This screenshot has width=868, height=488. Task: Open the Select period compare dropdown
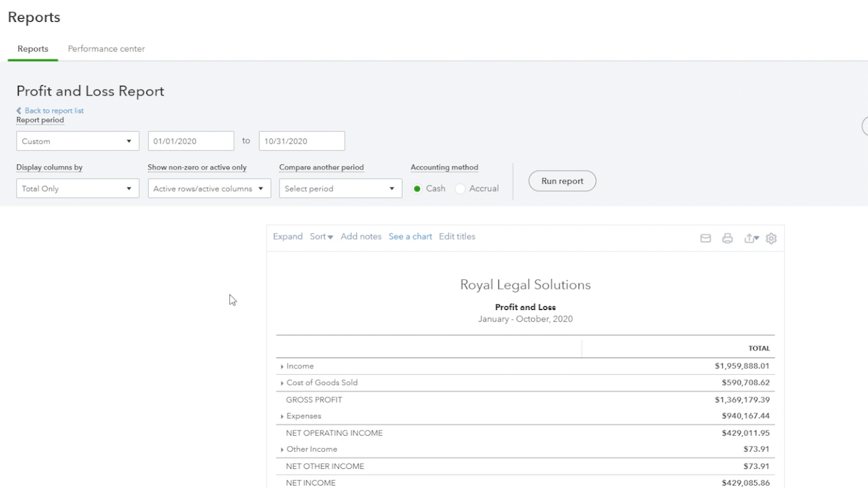(340, 188)
